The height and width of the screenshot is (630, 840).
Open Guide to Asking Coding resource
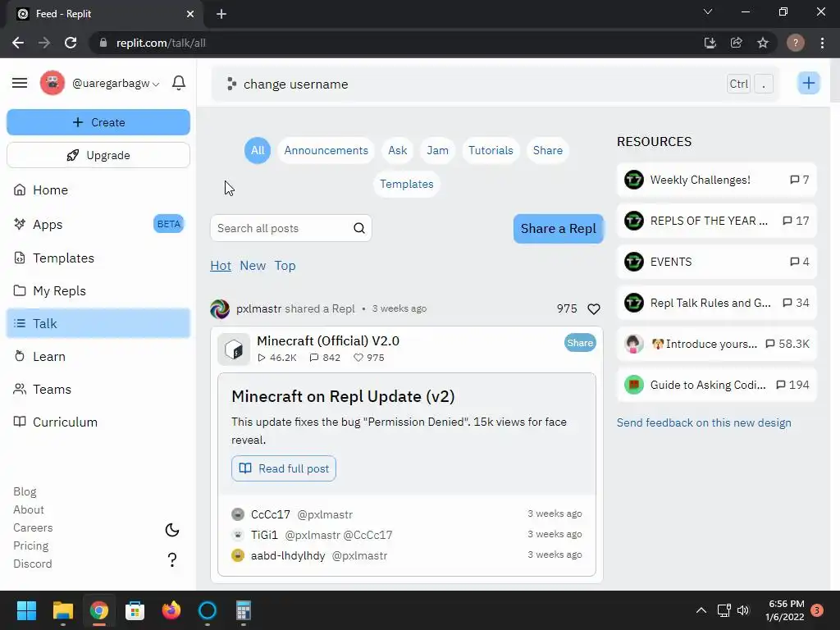coord(717,385)
